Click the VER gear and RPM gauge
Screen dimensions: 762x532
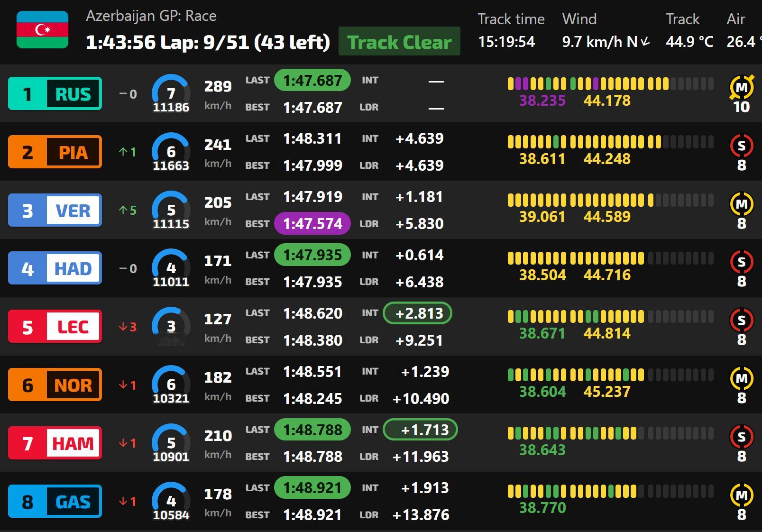click(171, 210)
